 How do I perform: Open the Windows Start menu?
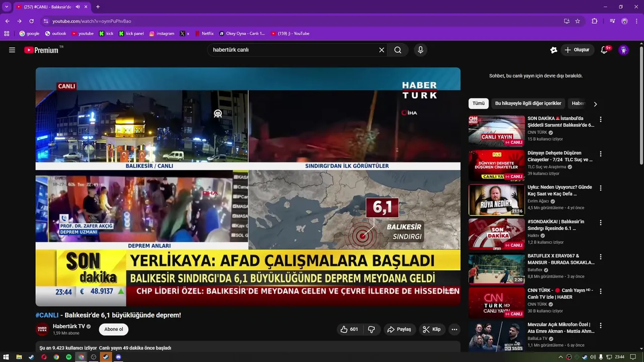(x=7, y=357)
